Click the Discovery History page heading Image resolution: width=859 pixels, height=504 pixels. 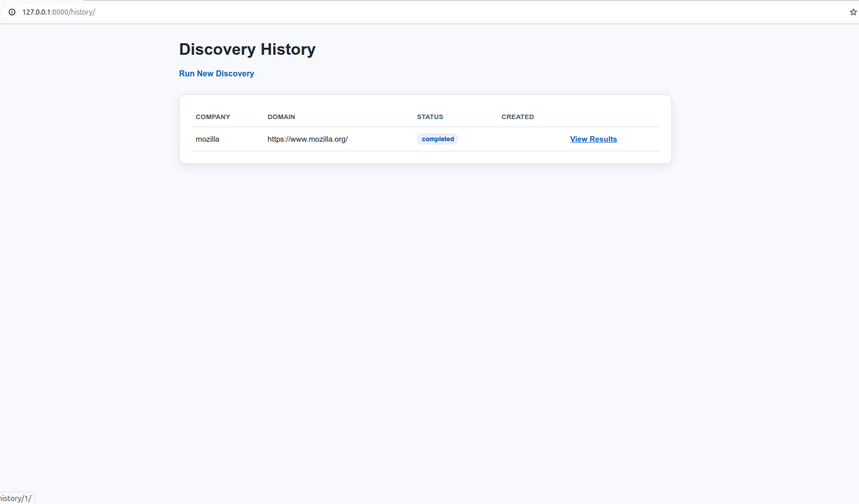[x=247, y=49]
